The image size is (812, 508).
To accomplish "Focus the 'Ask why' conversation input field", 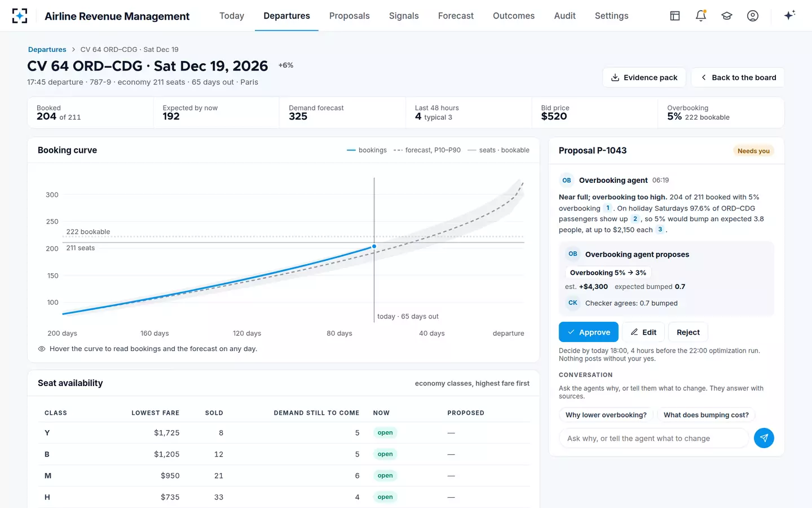I will tap(654, 438).
